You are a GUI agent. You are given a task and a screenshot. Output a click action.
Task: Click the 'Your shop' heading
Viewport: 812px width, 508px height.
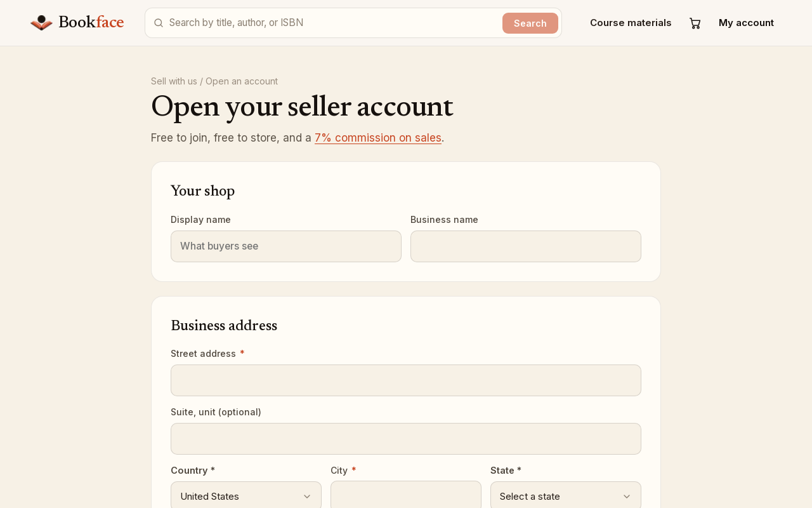pos(202,191)
